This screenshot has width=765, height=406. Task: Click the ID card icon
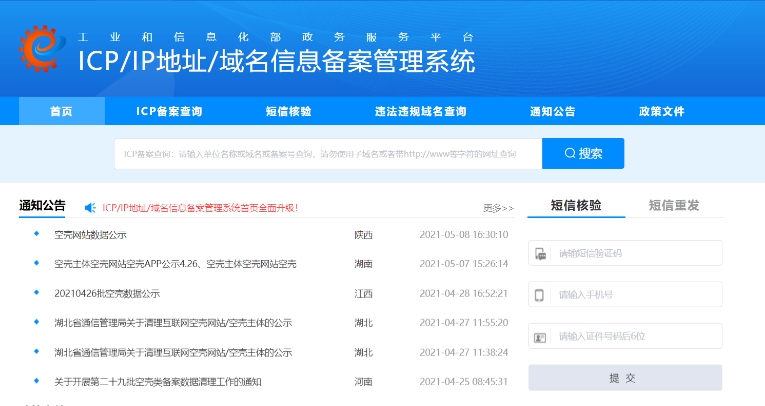coord(540,336)
